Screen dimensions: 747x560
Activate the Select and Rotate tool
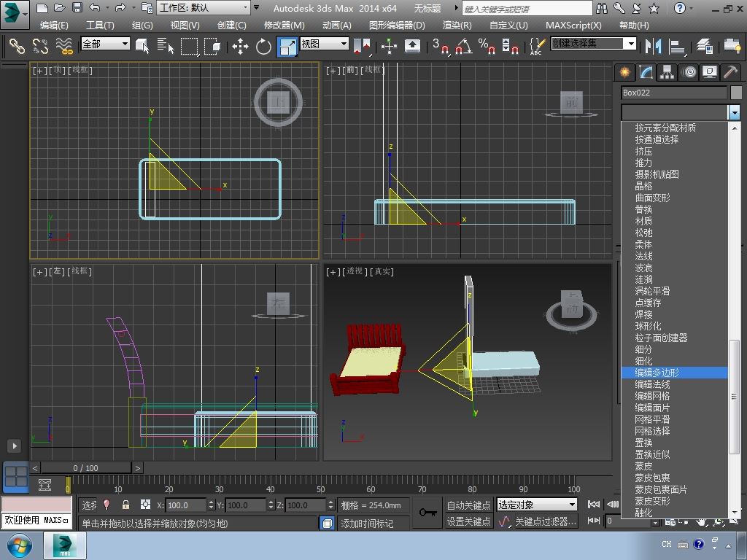point(263,46)
